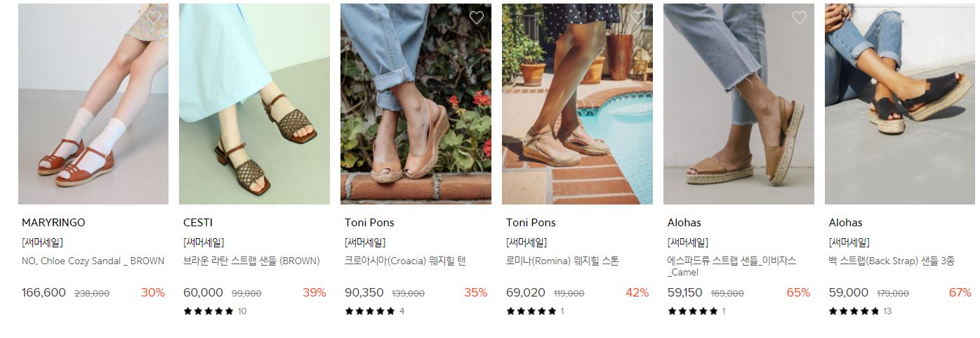
Task: Open the Chloe Cozy Sandal BROWN product title
Action: tap(93, 261)
